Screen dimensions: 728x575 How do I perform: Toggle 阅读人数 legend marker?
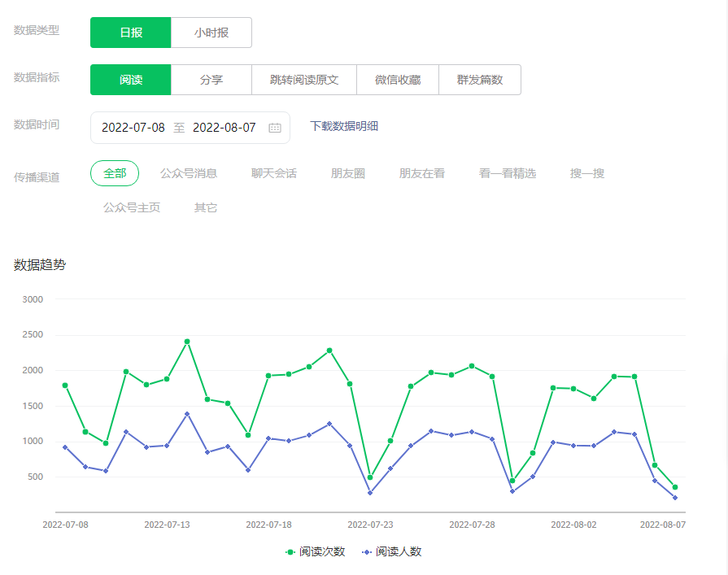coord(367,551)
